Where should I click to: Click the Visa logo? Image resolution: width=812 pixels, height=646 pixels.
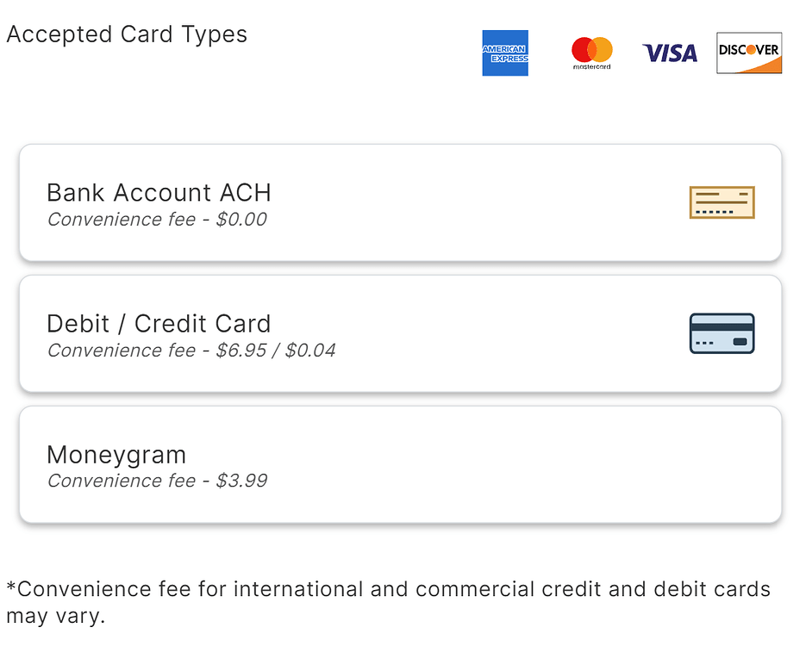(x=670, y=53)
